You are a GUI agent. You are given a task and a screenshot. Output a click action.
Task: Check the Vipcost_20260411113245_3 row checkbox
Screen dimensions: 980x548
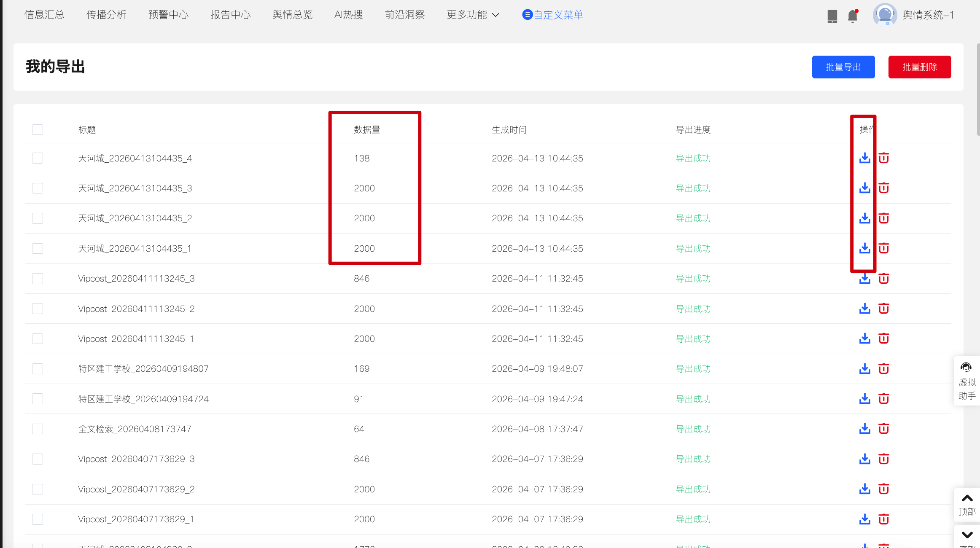tap(38, 279)
